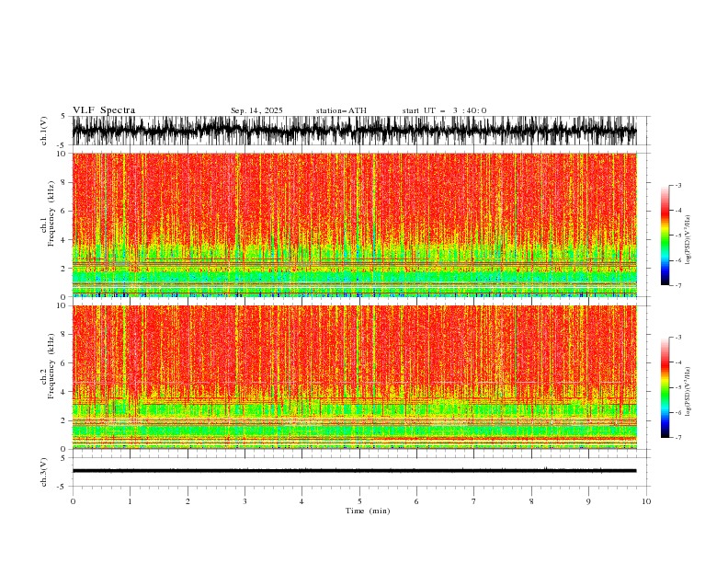Click the ch.3 voltage waveform trace

[354, 471]
